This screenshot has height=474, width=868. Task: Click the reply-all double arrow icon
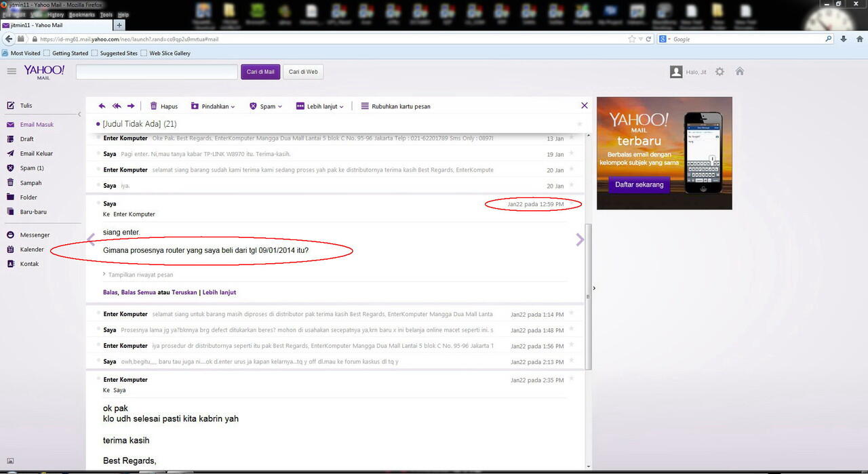[116, 106]
